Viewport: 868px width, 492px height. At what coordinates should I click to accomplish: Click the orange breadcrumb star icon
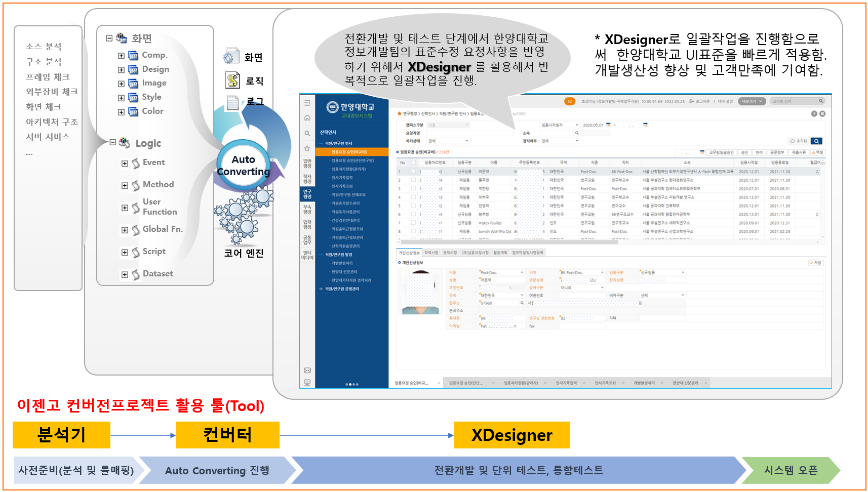click(x=400, y=114)
